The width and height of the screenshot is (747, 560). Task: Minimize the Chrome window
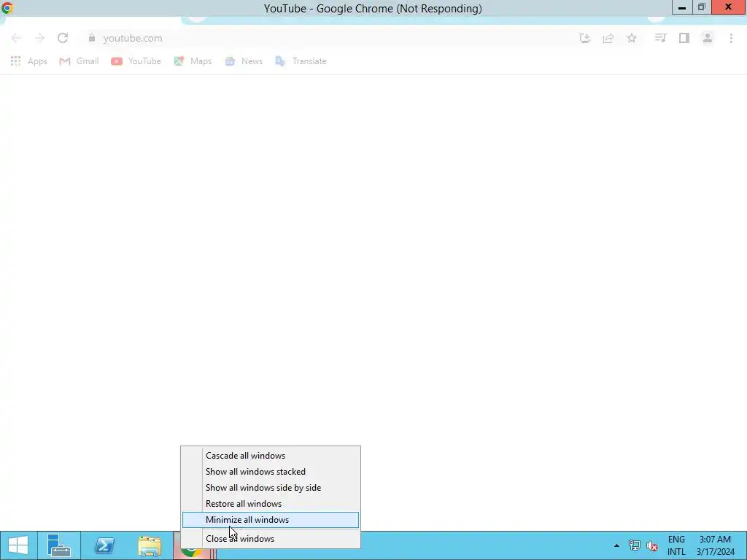[682, 7]
